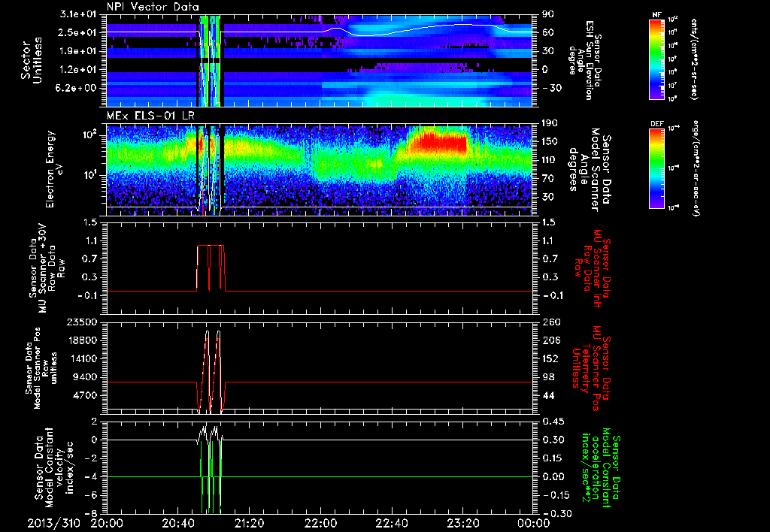
Task: Click the 260 telemetry tick label
Action: click(x=550, y=322)
